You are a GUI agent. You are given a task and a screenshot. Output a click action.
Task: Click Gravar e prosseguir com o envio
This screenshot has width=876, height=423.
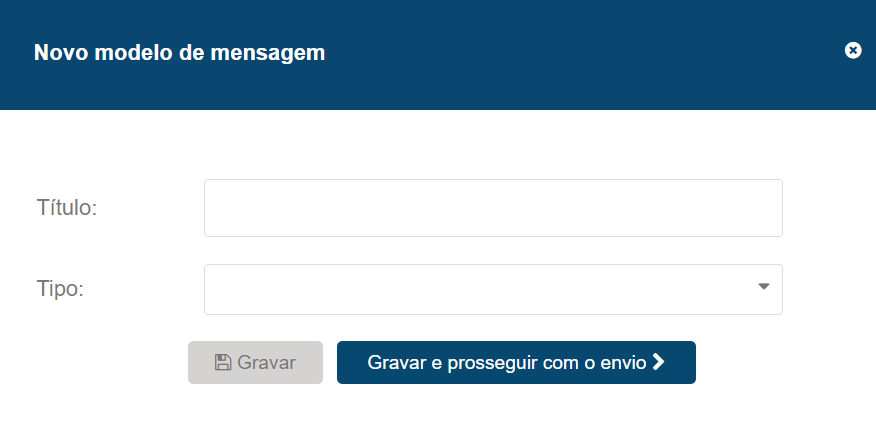click(516, 362)
